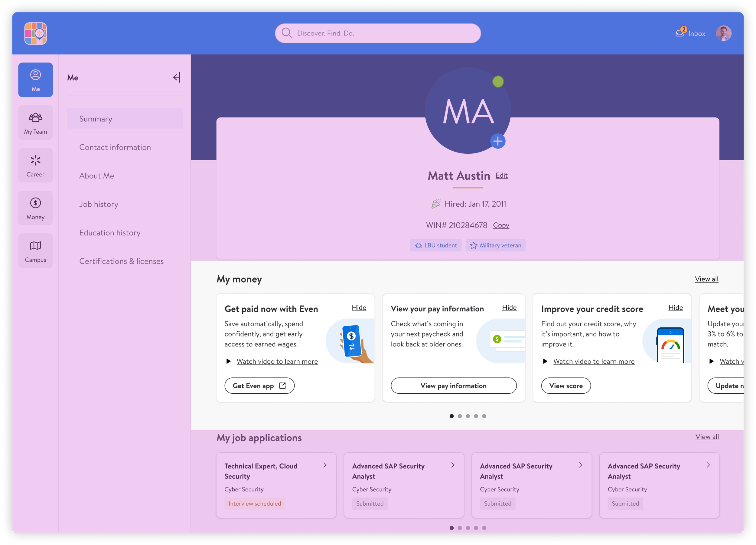Click the Inbox notification icon

click(x=680, y=33)
